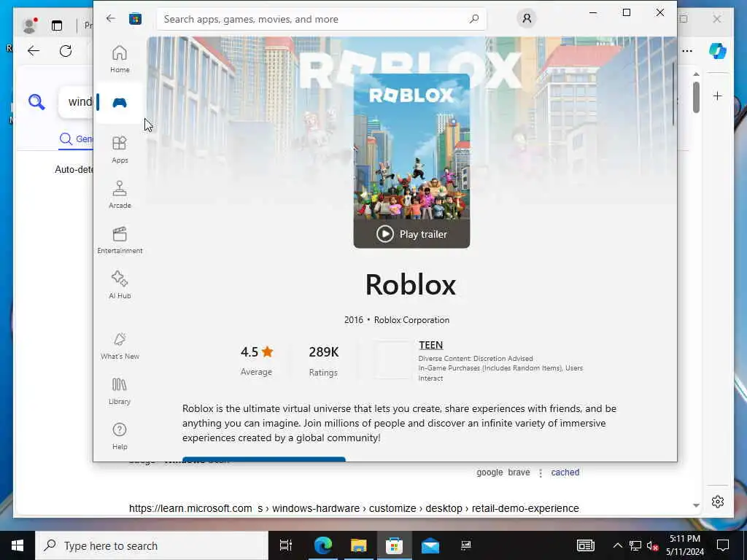Open Copilot icon in Edge sidebar
Image resolution: width=747 pixels, height=560 pixels.
pos(718,51)
